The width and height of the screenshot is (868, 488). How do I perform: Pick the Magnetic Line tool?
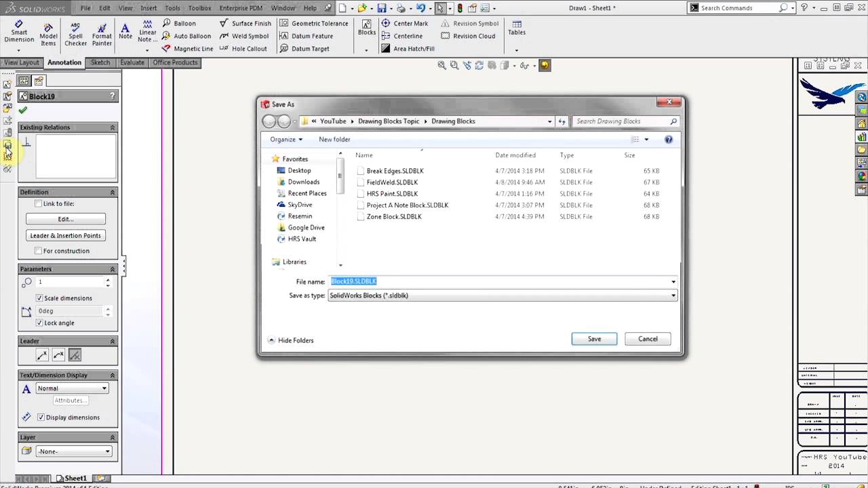coord(187,49)
